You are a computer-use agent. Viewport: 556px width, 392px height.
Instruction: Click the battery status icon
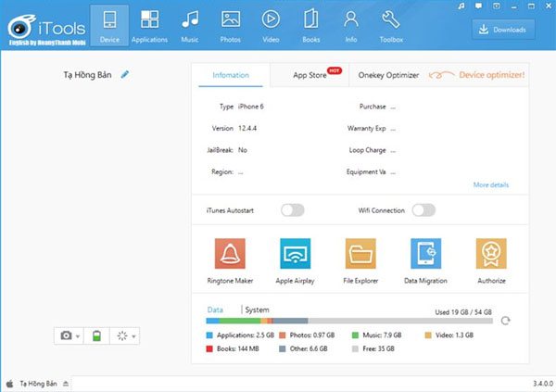click(96, 335)
